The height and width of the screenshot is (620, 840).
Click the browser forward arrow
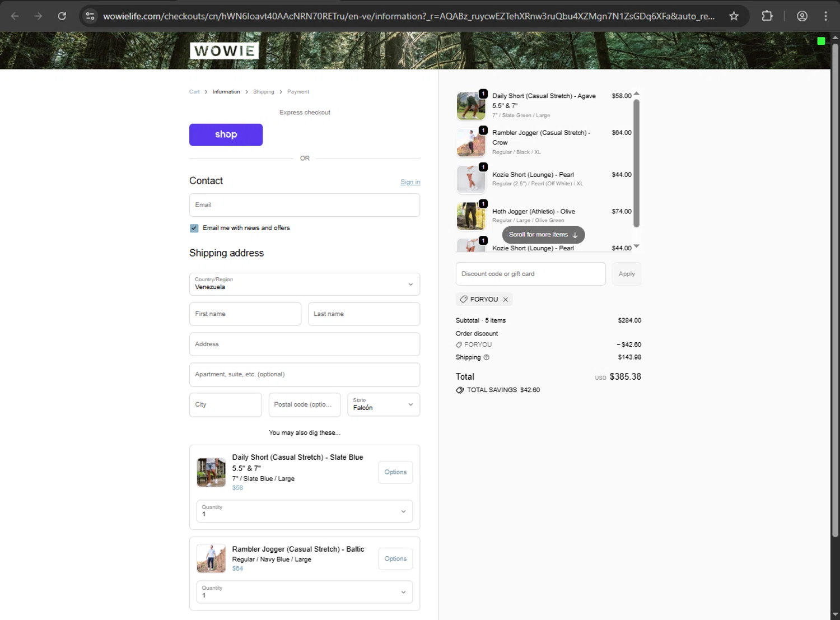(38, 16)
